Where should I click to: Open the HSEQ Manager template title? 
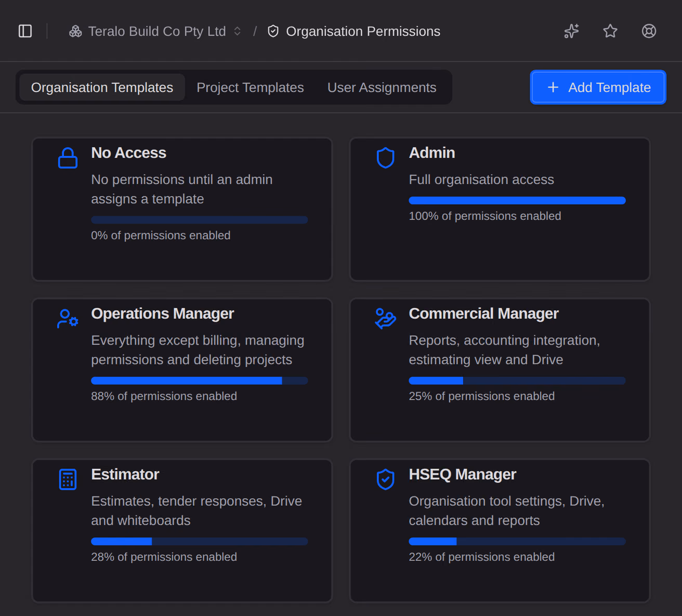click(x=462, y=474)
